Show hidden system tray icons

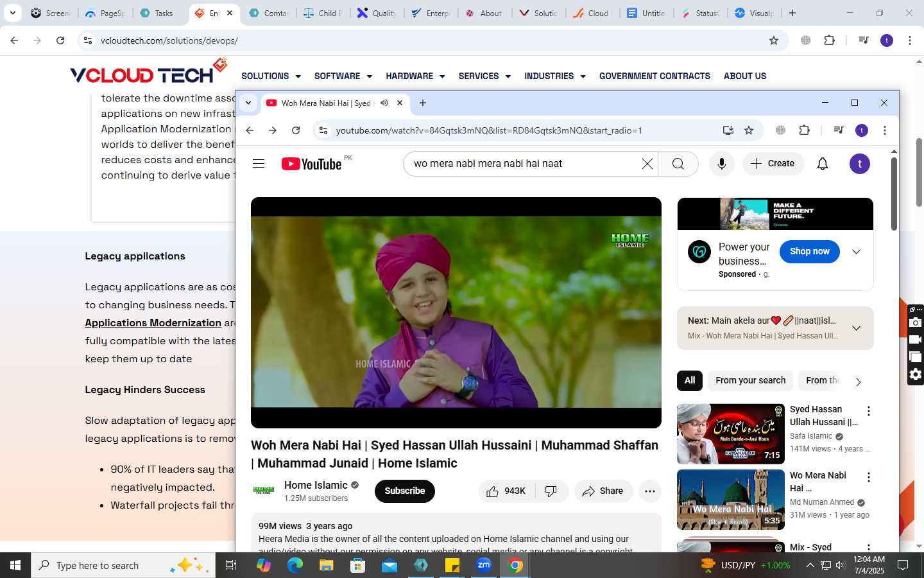810,565
